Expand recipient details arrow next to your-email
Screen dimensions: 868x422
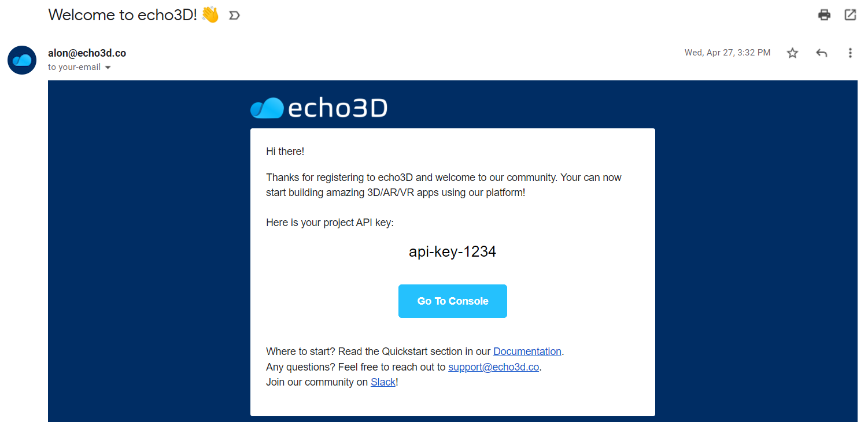108,68
